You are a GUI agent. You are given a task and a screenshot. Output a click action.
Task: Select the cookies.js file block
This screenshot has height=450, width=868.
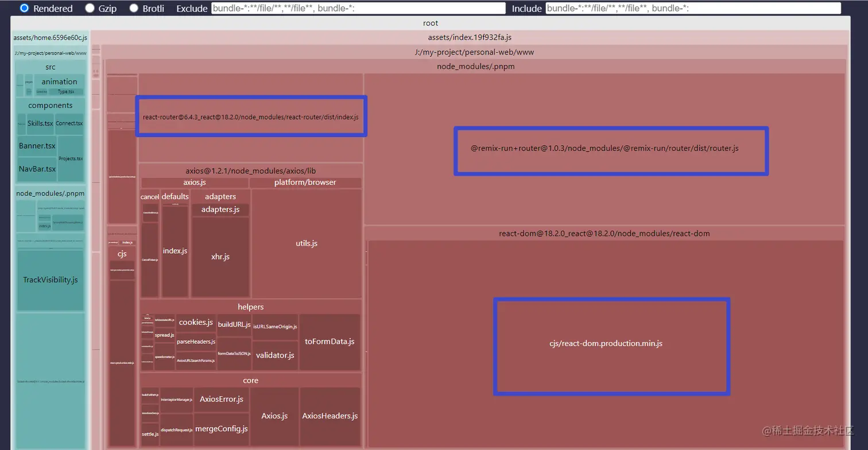click(x=196, y=323)
